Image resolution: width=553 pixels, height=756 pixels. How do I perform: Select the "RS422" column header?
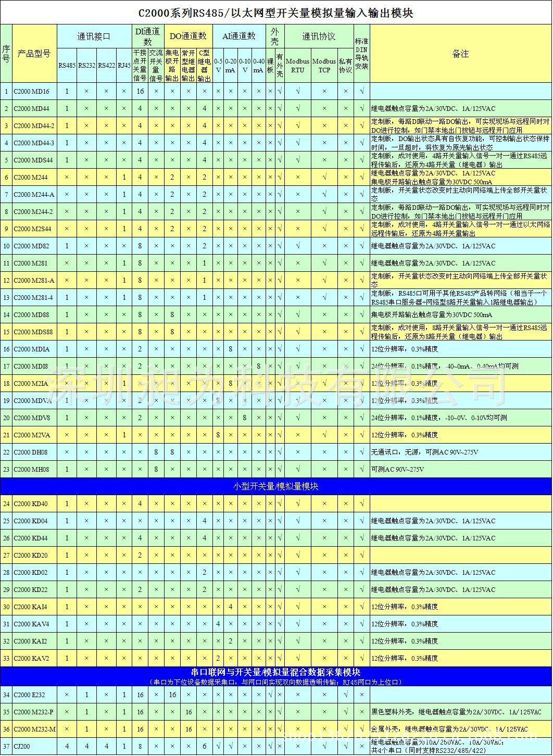click(106, 65)
